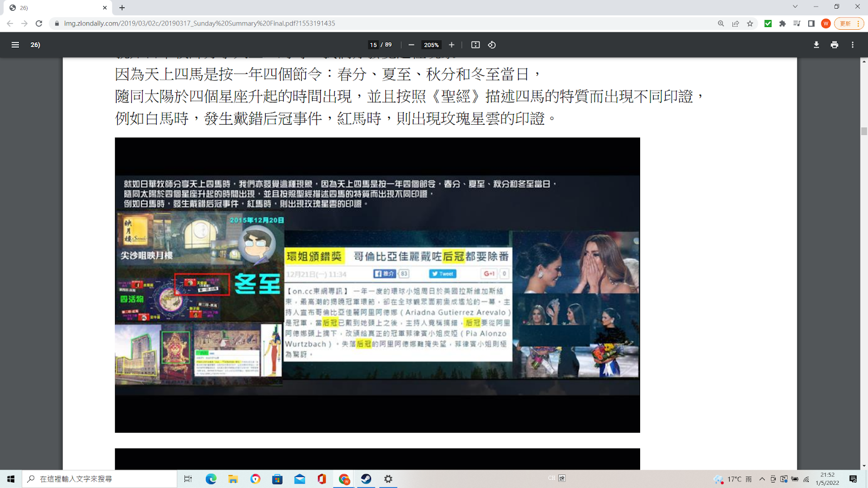Open the PDF viewer more actions menu
Image resolution: width=868 pixels, height=488 pixels.
pyautogui.click(x=853, y=45)
